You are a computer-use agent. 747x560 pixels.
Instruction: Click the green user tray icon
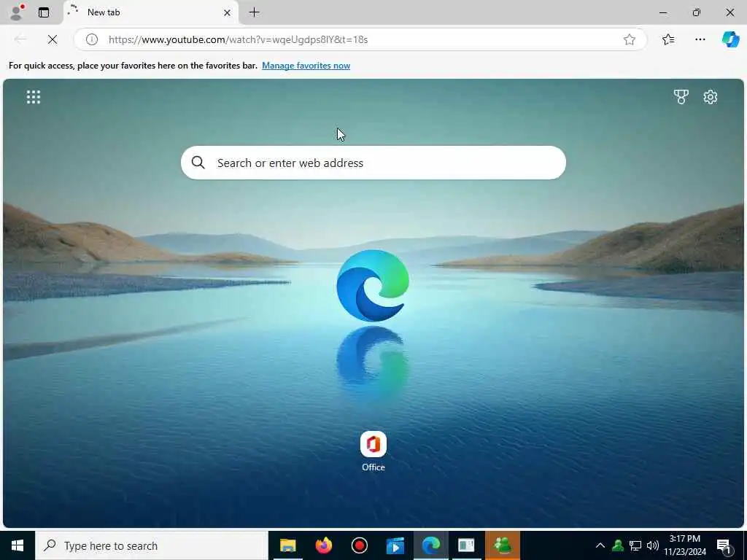point(618,545)
